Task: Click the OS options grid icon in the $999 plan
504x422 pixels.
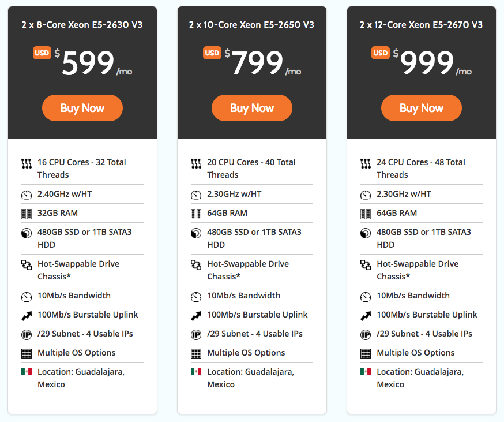Action: coord(366,354)
